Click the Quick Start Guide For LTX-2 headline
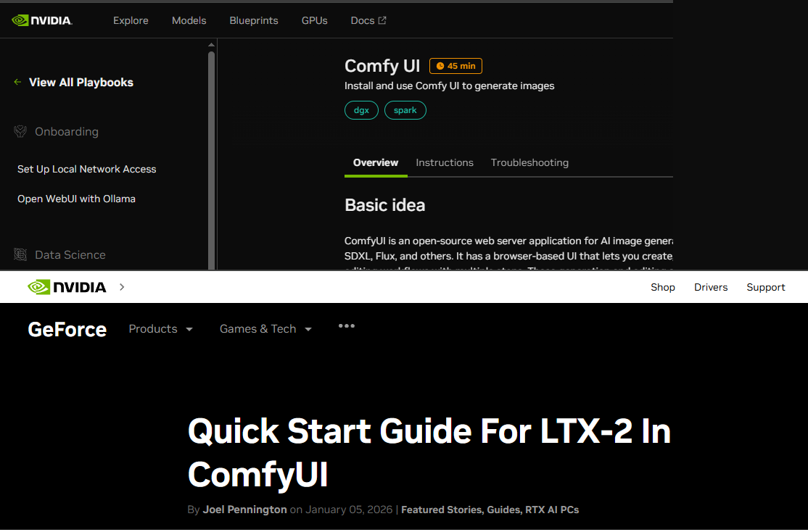 (429, 452)
